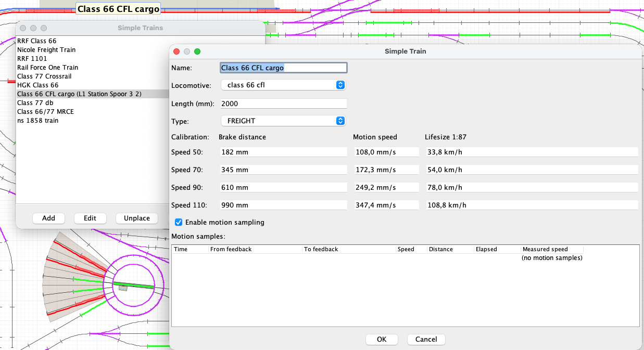Click the 108,0 mm/s motion speed field
This screenshot has height=350, width=644.
386,152
